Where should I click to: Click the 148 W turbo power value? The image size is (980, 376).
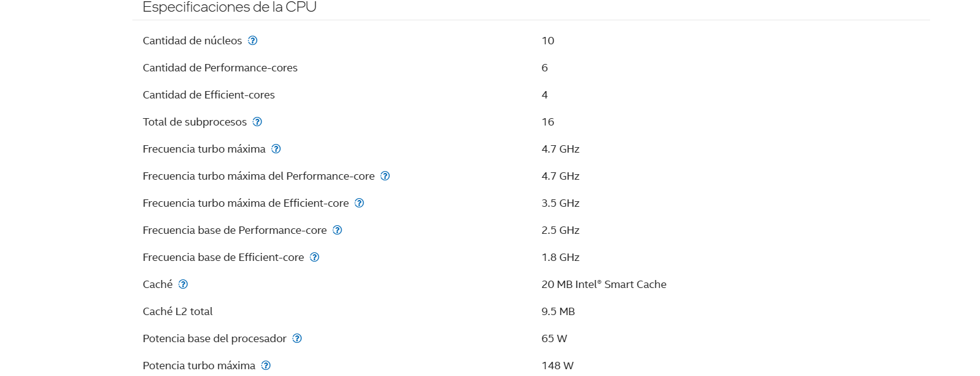557,366
